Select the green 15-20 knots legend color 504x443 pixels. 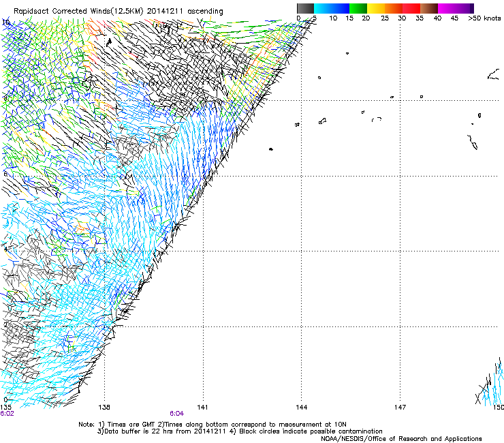point(358,8)
